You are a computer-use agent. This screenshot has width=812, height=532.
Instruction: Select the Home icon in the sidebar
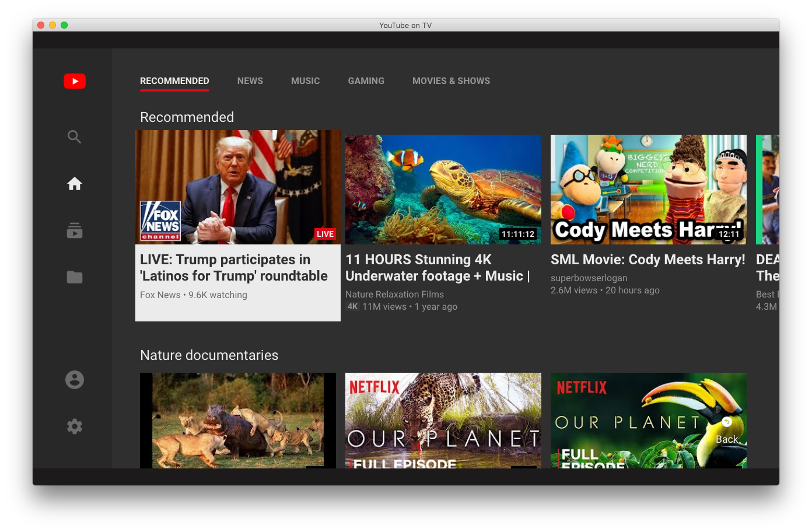point(75,184)
